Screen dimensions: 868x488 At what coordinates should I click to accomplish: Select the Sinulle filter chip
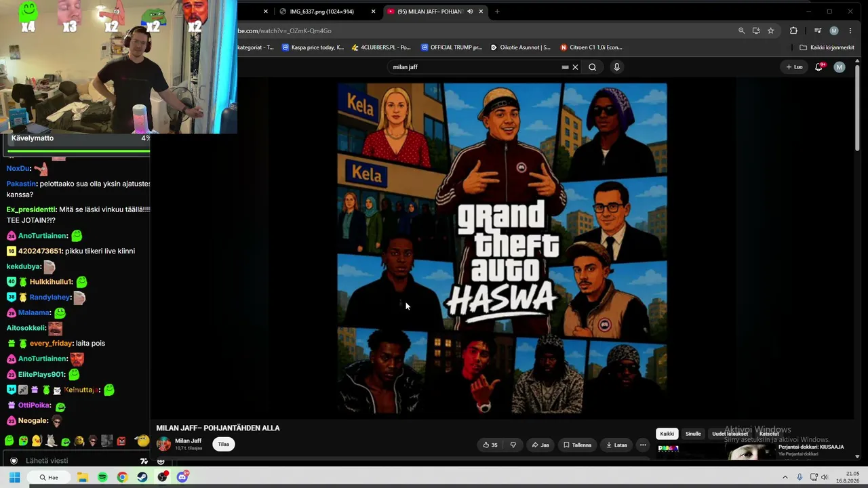pyautogui.click(x=693, y=434)
